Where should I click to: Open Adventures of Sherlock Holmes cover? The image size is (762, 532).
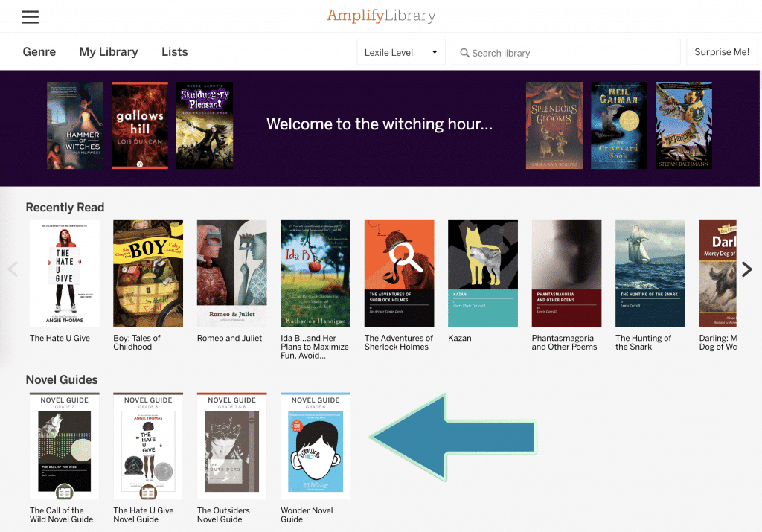click(400, 274)
